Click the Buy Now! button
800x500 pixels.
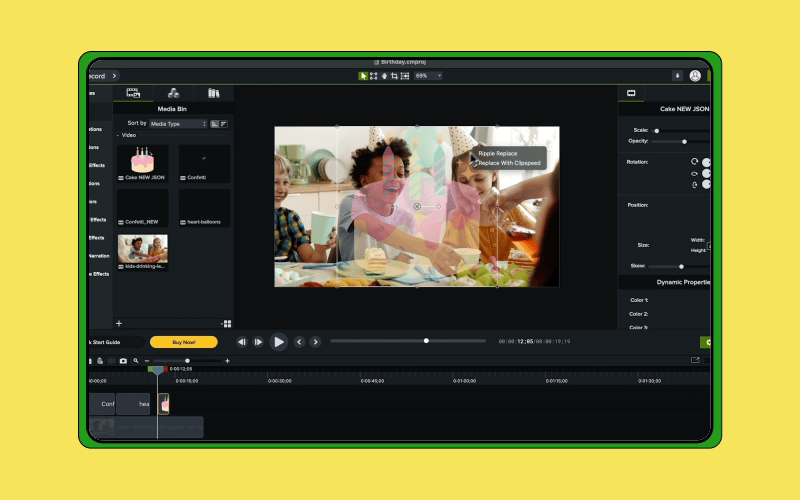pos(184,342)
